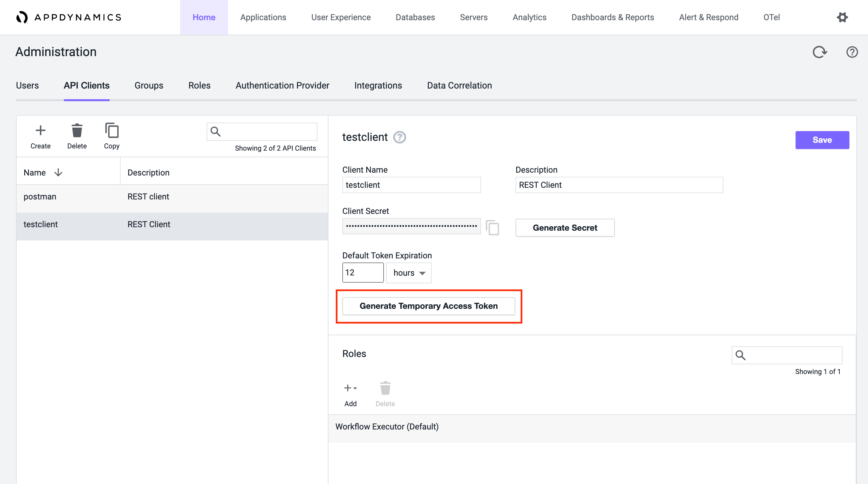Open the Integrations tab

click(378, 86)
